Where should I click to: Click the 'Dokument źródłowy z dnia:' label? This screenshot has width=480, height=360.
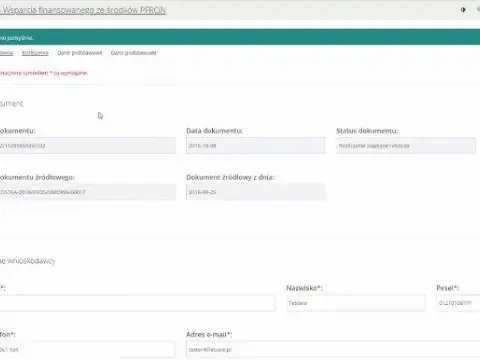pos(230,177)
